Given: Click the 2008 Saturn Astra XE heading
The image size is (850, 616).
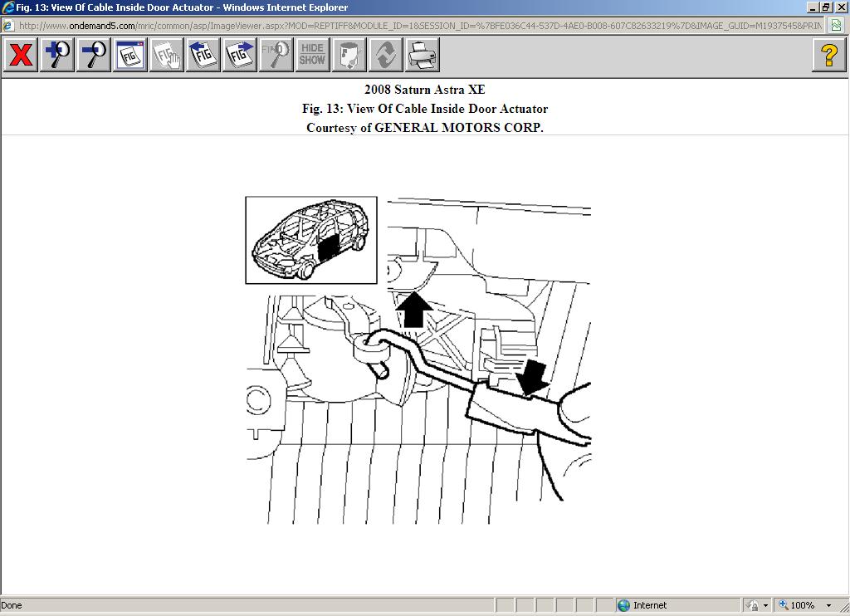Looking at the screenshot, I should click(424, 90).
